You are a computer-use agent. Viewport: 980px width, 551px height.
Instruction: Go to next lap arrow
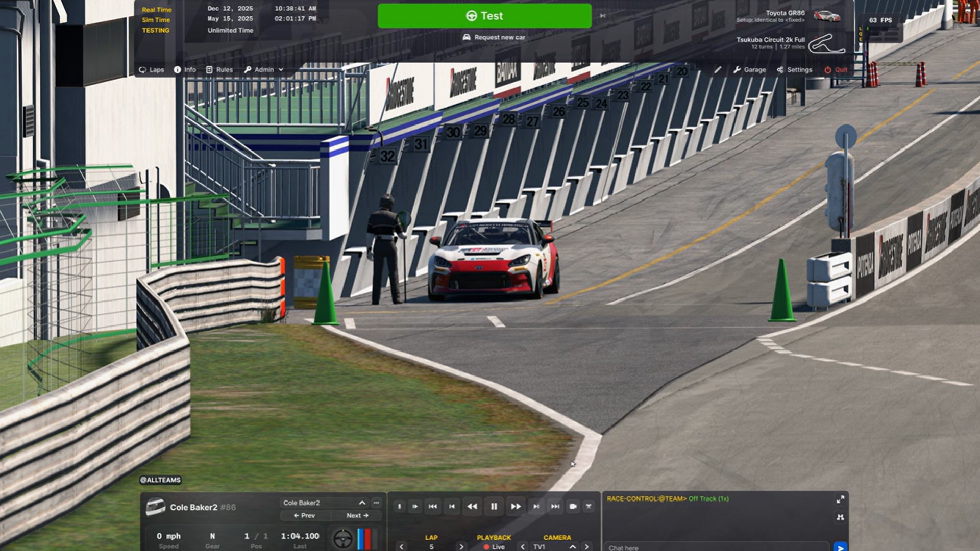461,546
